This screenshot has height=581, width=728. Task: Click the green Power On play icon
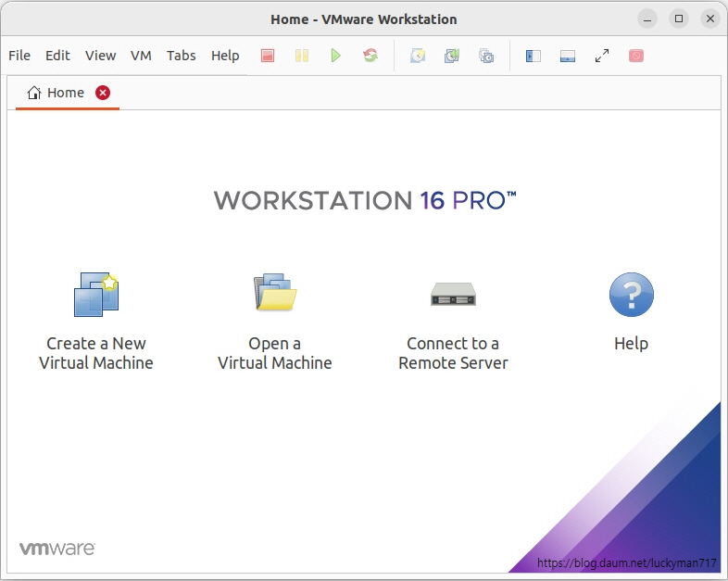click(x=335, y=57)
